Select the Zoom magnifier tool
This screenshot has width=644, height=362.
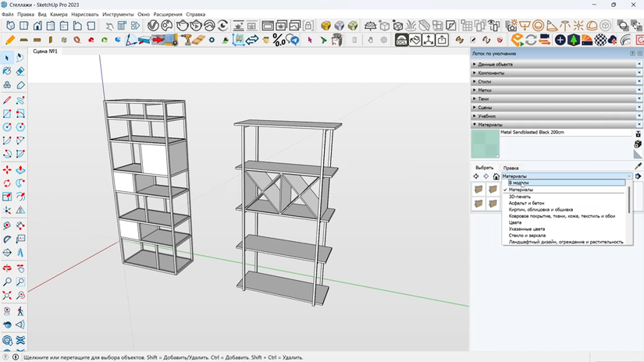click(x=7, y=282)
